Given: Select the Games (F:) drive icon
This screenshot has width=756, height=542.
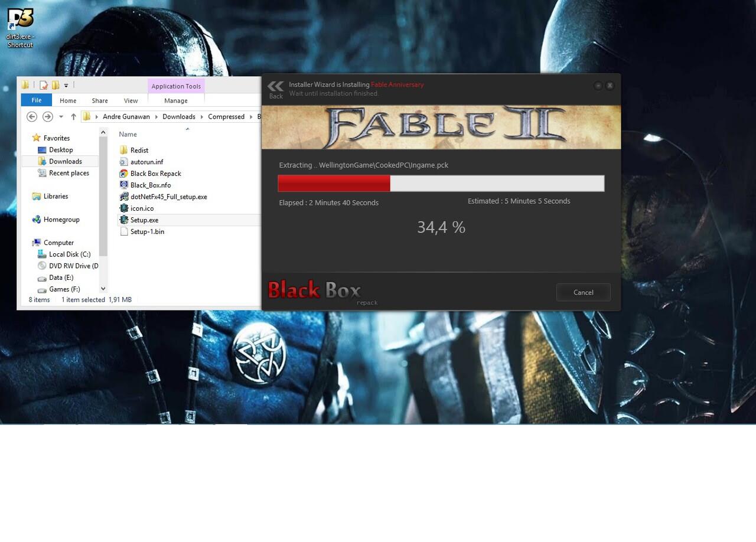Looking at the screenshot, I should pyautogui.click(x=42, y=289).
